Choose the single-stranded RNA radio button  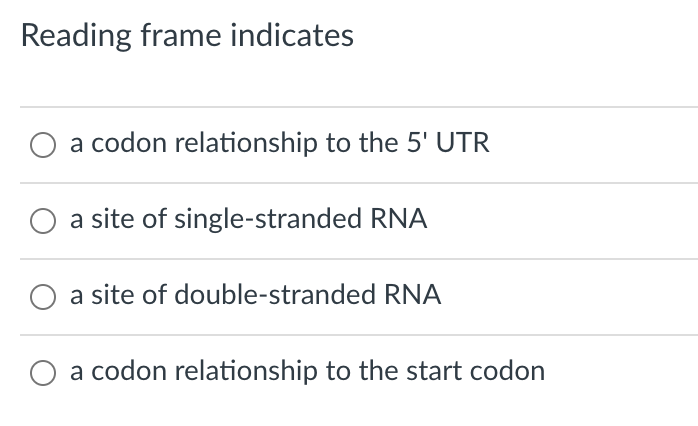(43, 221)
